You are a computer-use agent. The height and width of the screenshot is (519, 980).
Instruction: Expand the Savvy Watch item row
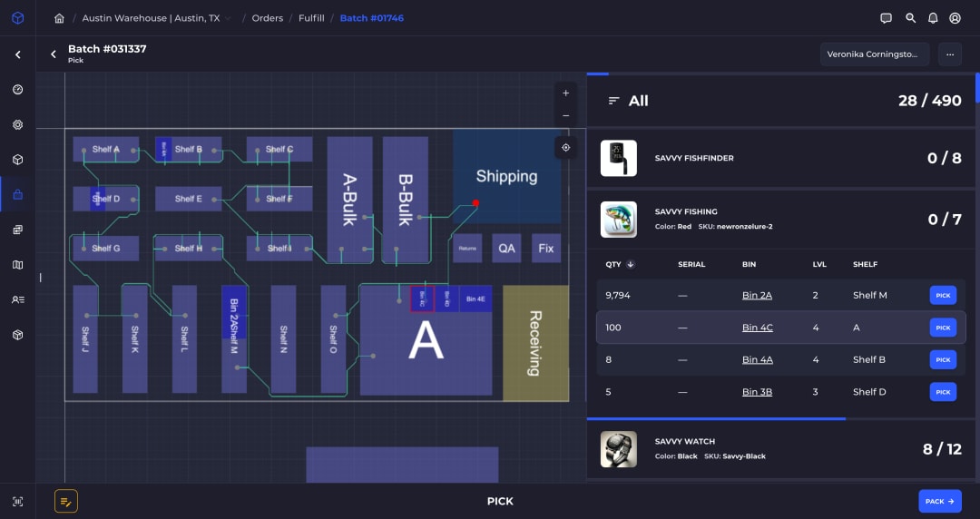pyautogui.click(x=780, y=449)
